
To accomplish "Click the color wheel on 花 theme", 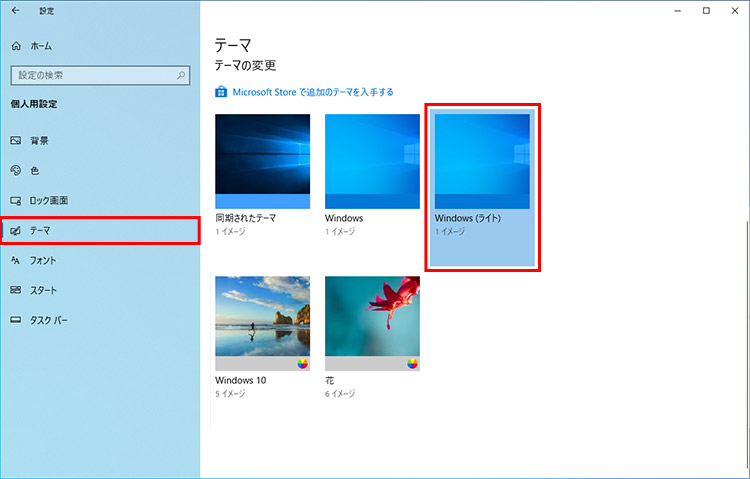I will click(412, 364).
